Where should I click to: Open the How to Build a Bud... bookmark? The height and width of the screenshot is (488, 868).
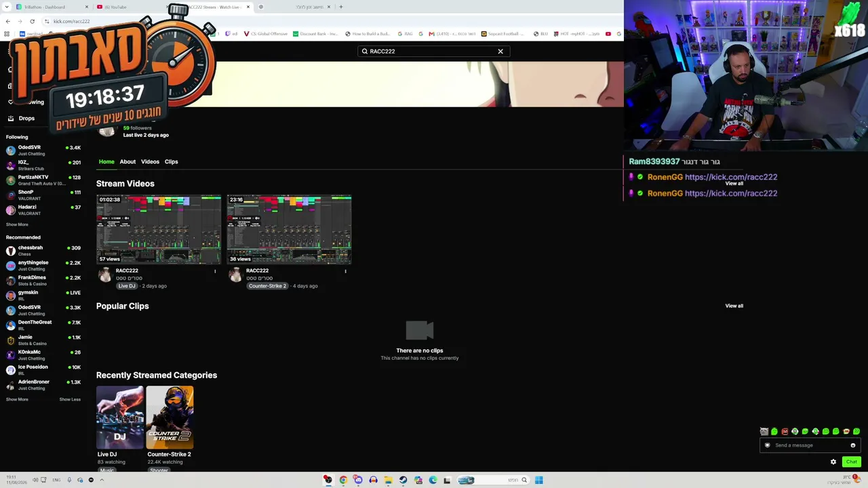point(367,33)
